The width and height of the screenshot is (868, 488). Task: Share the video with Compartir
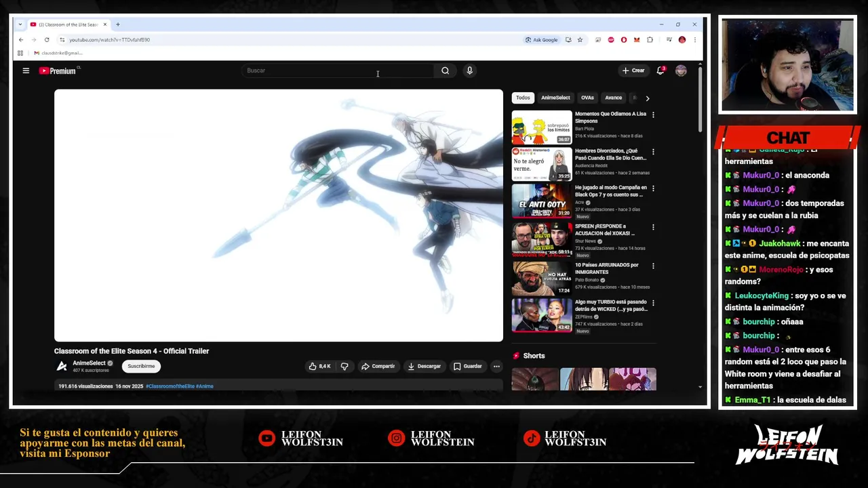coord(378,366)
